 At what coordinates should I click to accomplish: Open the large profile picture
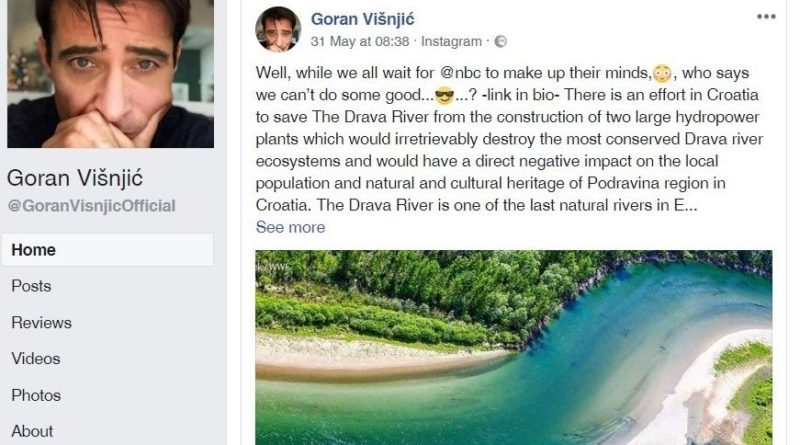coord(111,74)
